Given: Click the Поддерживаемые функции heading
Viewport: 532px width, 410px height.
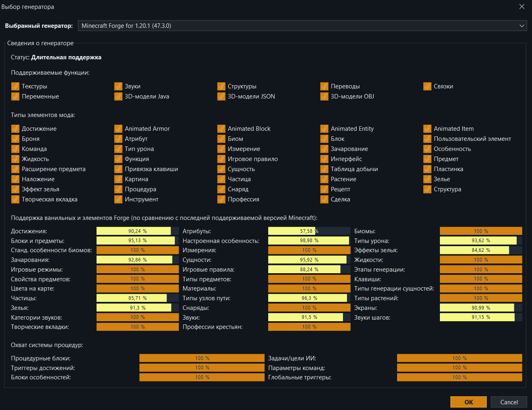Looking at the screenshot, I should pos(50,73).
